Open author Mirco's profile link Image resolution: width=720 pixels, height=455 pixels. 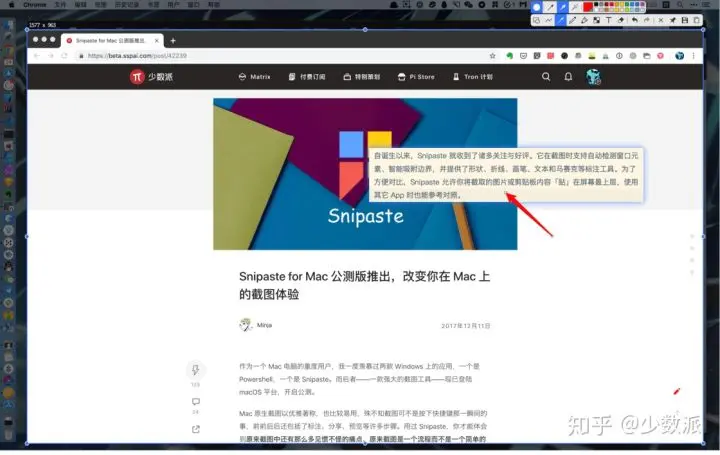pyautogui.click(x=264, y=325)
